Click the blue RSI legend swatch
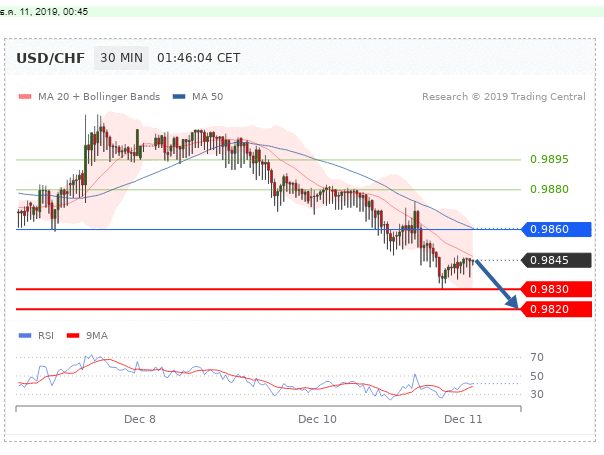 (x=25, y=336)
